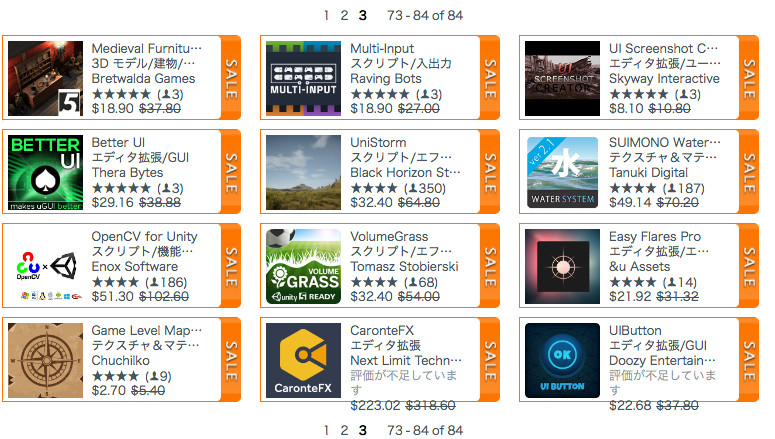Click the Easy Flares Pro title
Image resolution: width=775 pixels, height=439 pixels.
pyautogui.click(x=655, y=236)
